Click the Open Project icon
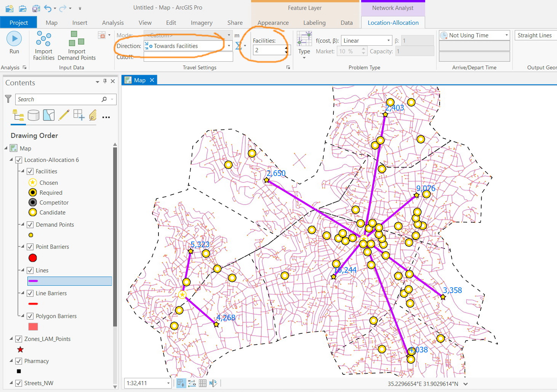This screenshot has height=392, width=557. pyautogui.click(x=23, y=8)
